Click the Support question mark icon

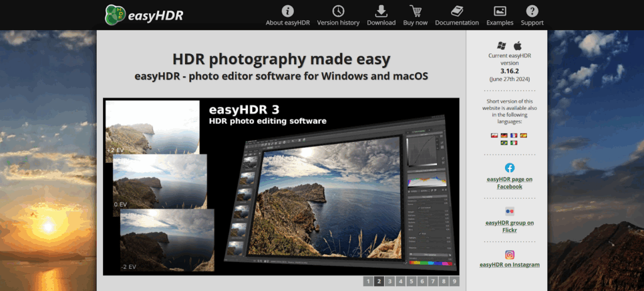click(x=532, y=11)
